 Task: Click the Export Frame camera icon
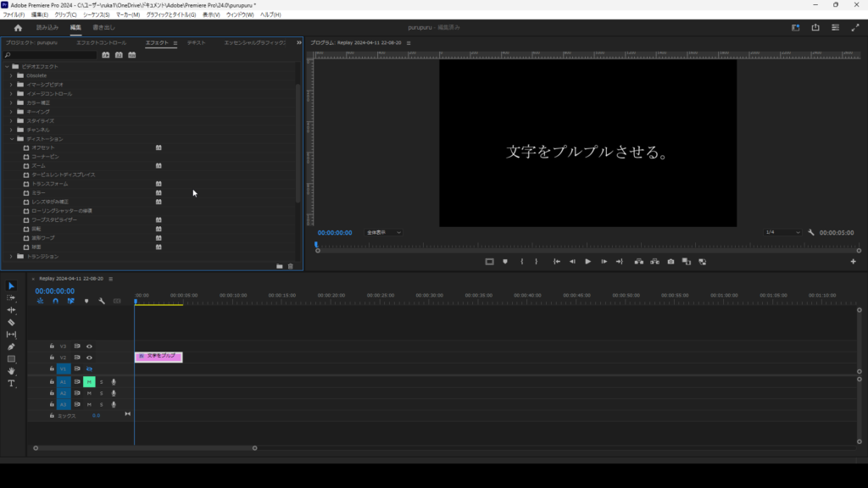pos(670,262)
